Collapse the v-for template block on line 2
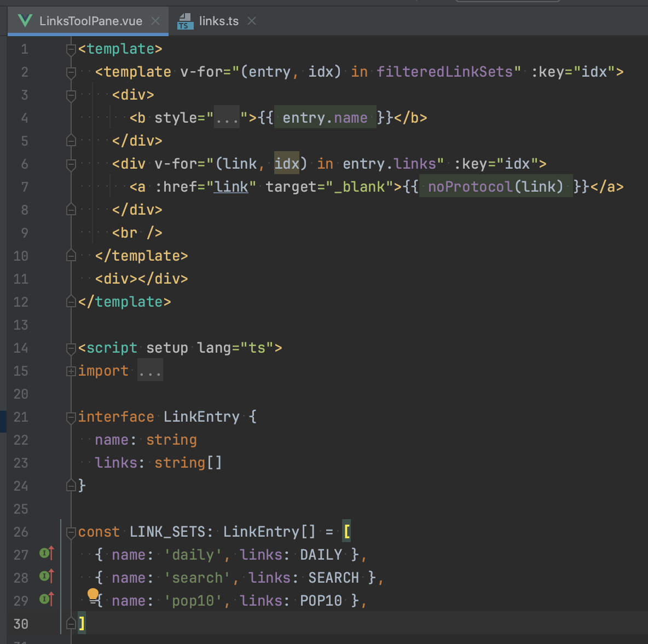The width and height of the screenshot is (648, 644). (71, 72)
